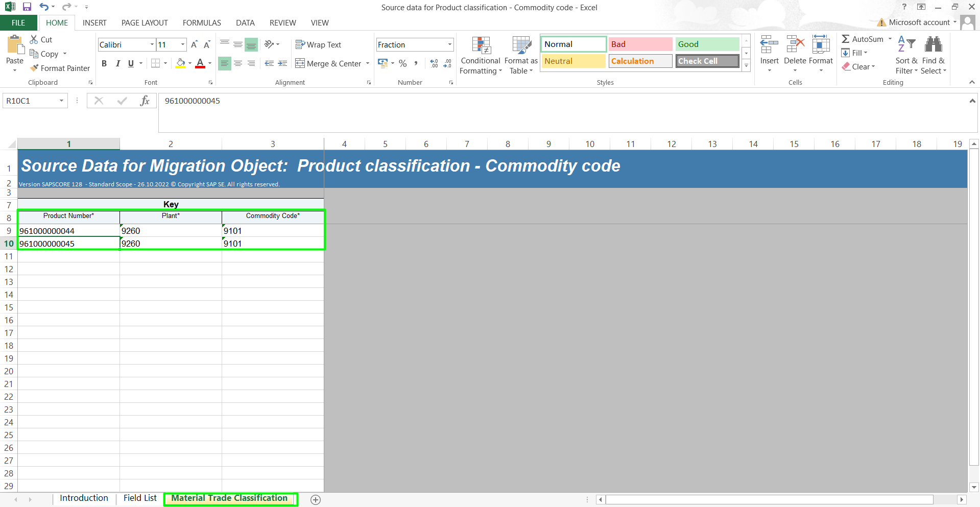Switch to the FORMULAS ribbon tab
Screen dimensions: 980x507
pyautogui.click(x=202, y=23)
